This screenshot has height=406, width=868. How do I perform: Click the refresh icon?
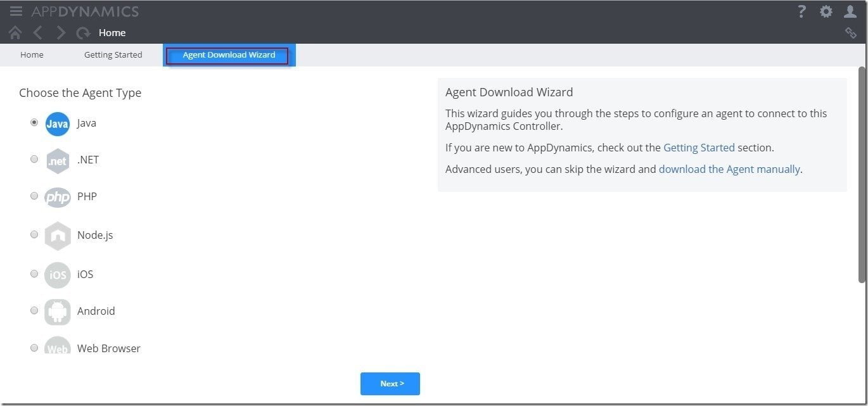click(x=83, y=33)
